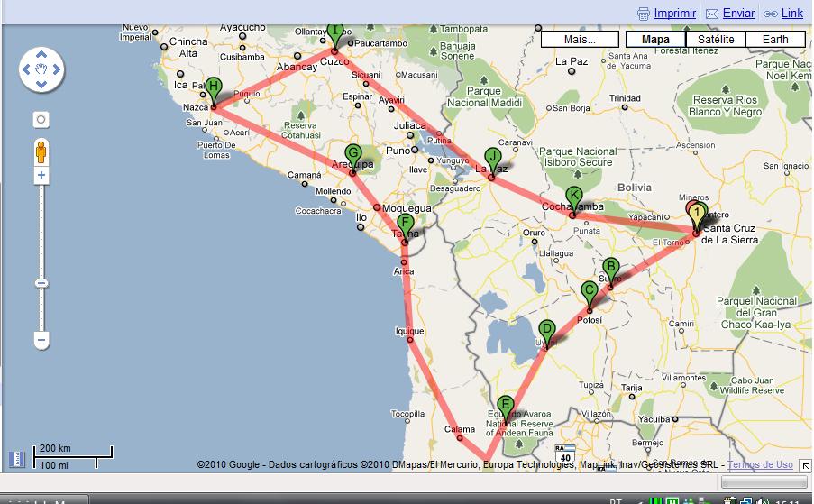814x504 pixels.
Task: Click the zoom in plus button
Action: pos(41,175)
